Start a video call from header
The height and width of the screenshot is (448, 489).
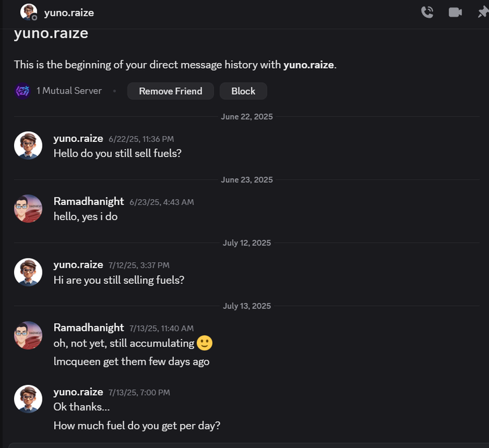coord(455,13)
